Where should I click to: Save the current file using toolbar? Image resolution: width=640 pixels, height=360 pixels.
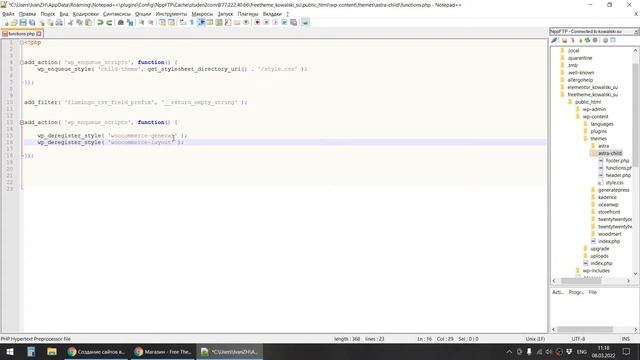pos(23,22)
